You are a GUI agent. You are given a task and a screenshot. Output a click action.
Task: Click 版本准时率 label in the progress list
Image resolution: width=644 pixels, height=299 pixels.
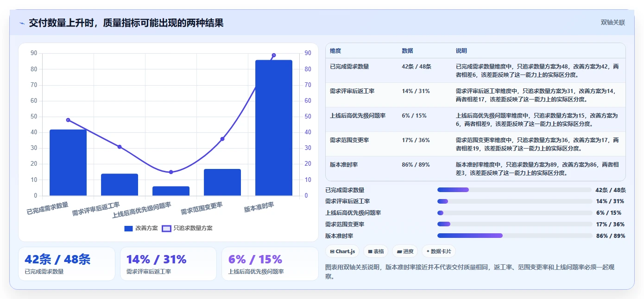pos(339,236)
